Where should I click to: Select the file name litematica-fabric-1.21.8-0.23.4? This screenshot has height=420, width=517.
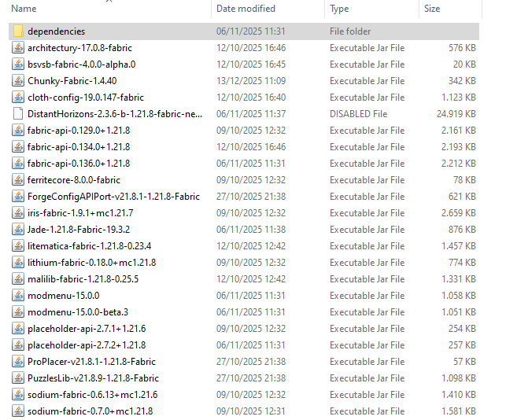coord(90,246)
